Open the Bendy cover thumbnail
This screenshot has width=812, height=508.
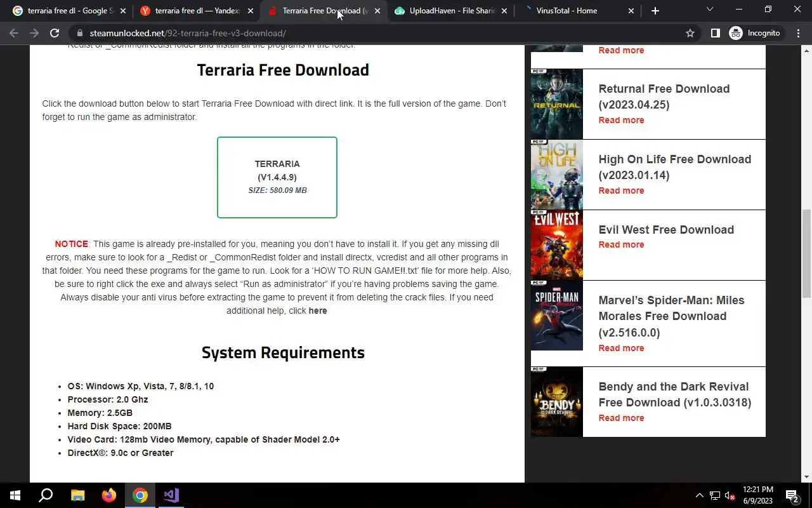tap(556, 402)
